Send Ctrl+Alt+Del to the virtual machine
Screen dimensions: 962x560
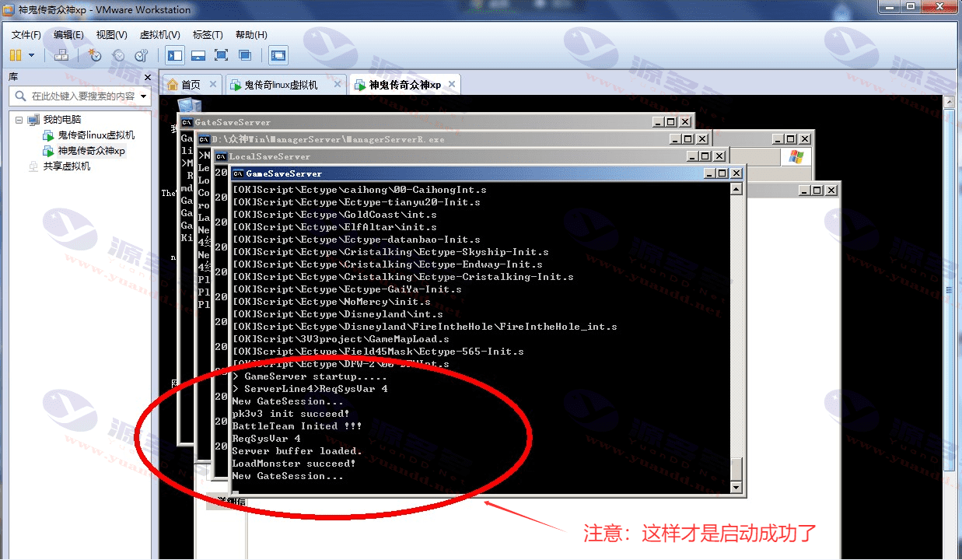61,55
